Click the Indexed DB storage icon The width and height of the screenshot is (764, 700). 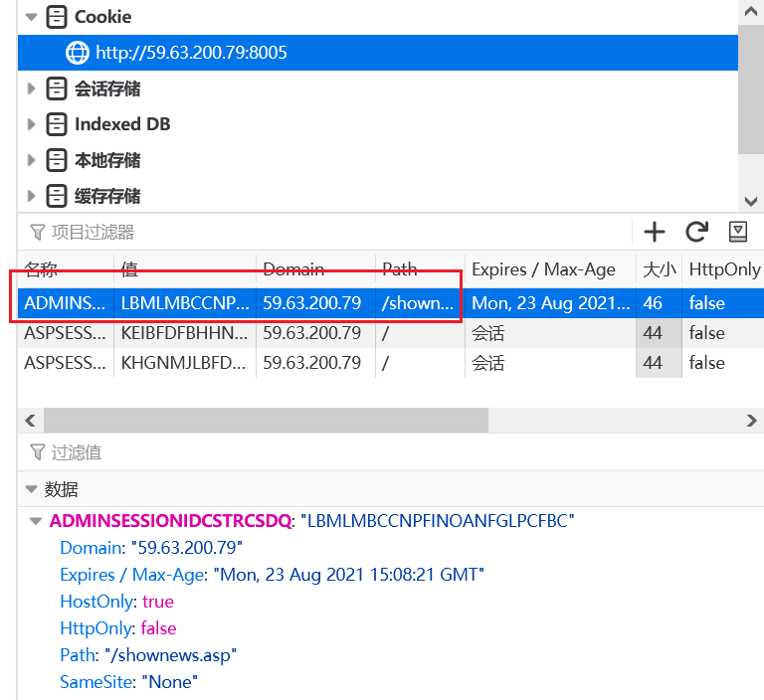[57, 124]
